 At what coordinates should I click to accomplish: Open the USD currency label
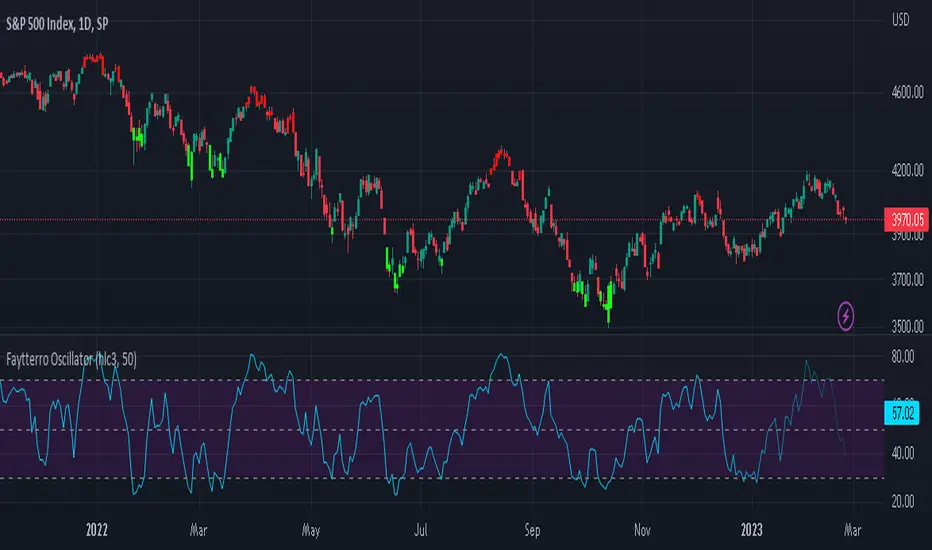pos(900,20)
